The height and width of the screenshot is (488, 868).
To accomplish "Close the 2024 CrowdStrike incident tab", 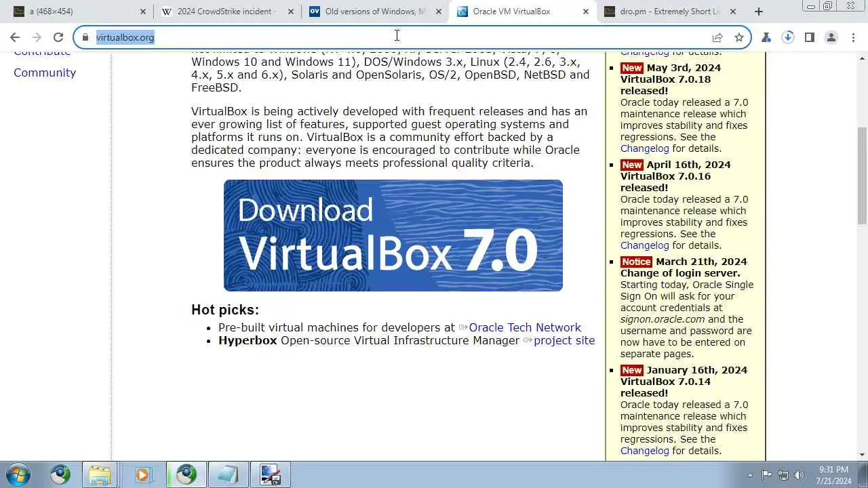I will (x=291, y=12).
